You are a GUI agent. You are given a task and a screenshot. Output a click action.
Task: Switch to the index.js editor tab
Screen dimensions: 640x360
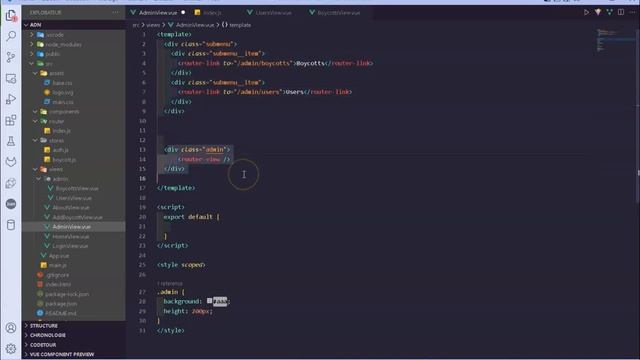(212, 13)
